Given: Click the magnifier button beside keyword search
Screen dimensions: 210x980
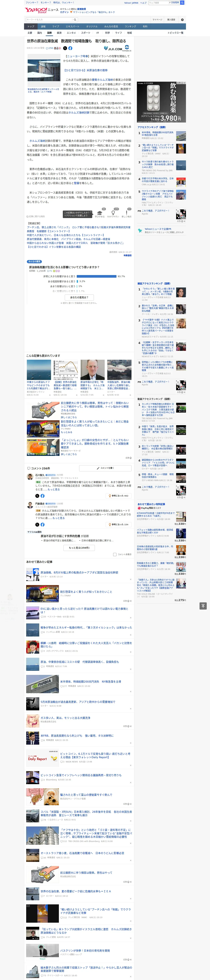Looking at the screenshot, I should (x=75, y=19).
